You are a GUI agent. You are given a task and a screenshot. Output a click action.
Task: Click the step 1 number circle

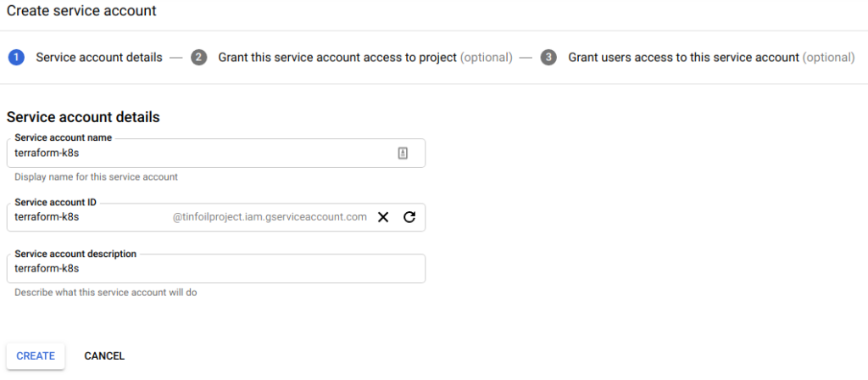click(15, 58)
